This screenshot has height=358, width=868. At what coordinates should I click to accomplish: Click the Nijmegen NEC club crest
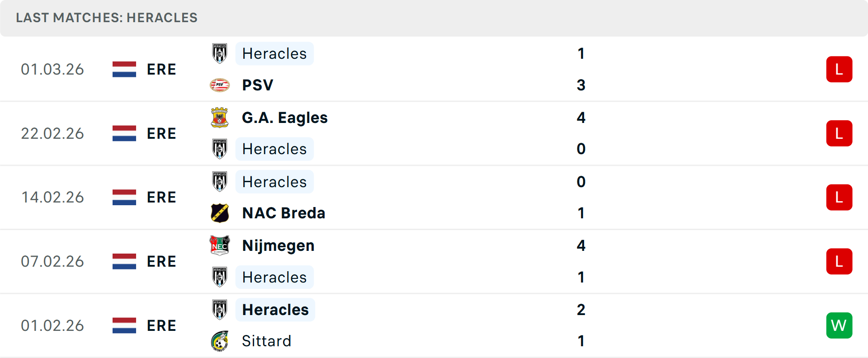220,245
